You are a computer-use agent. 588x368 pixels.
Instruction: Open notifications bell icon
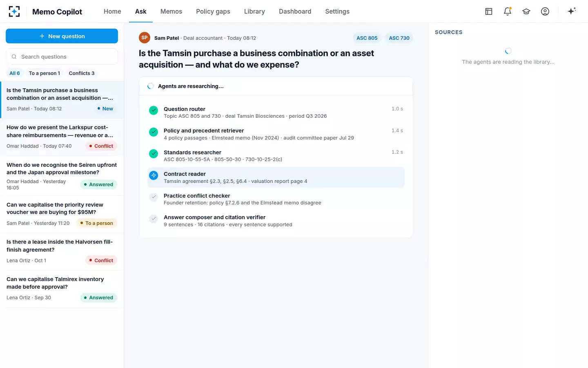pos(508,11)
